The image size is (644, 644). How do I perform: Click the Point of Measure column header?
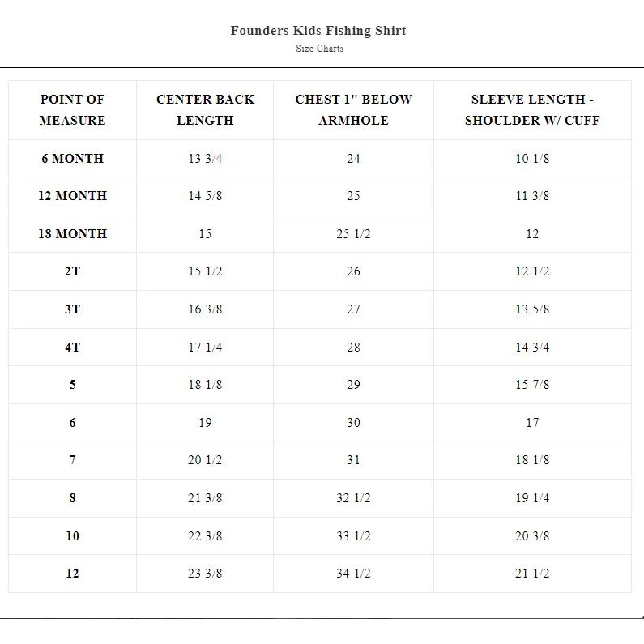tap(72, 109)
